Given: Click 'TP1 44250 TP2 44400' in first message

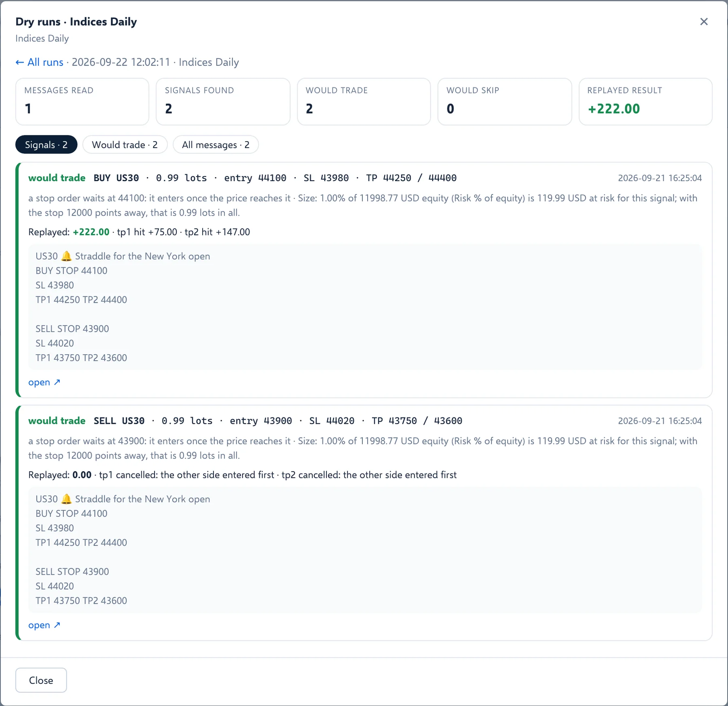Looking at the screenshot, I should 81,300.
